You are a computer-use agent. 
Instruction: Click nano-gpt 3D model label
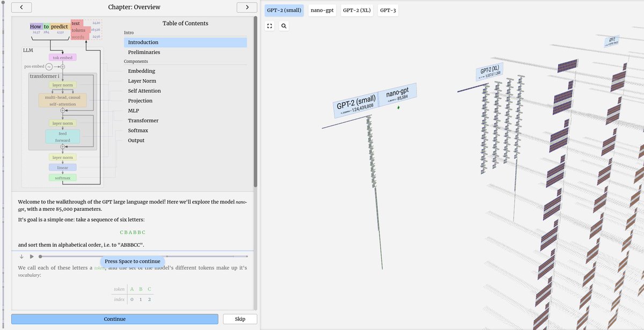click(x=397, y=94)
